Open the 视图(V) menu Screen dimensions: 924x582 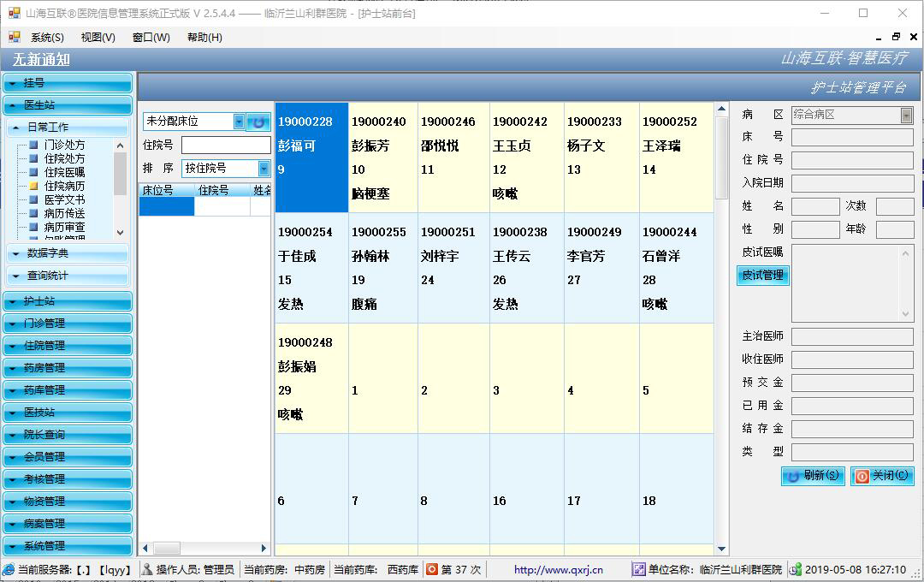pyautogui.click(x=98, y=37)
